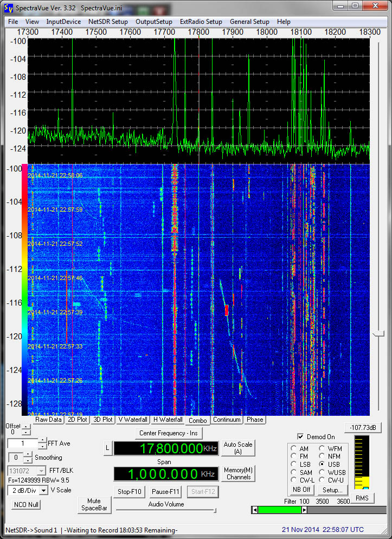Switch to the 3D Plot tab
This screenshot has width=392, height=539.
(102, 420)
